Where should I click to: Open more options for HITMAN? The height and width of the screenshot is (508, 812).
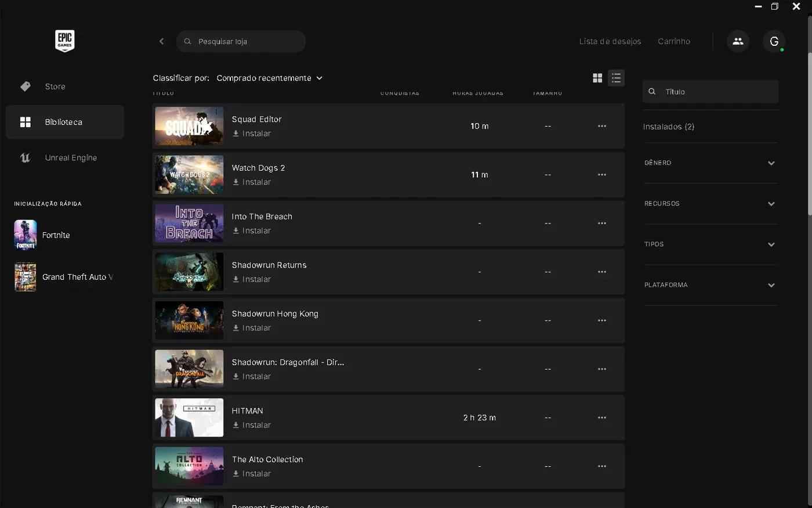602,417
